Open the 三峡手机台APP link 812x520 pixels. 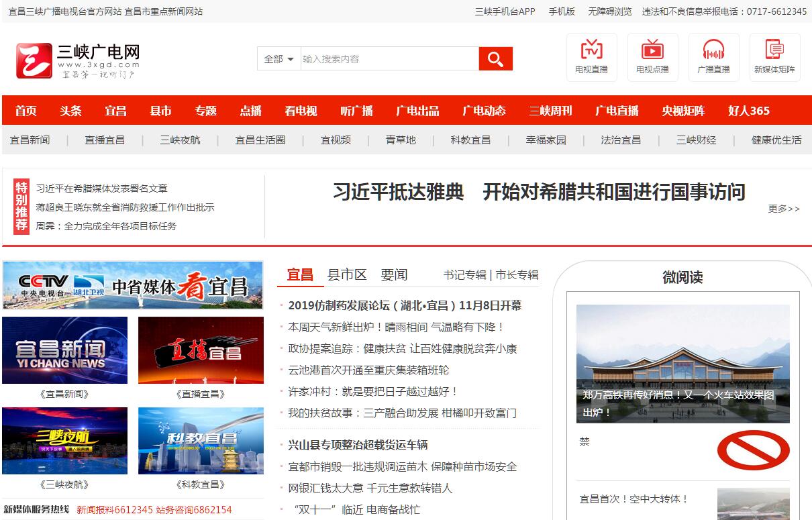505,11
